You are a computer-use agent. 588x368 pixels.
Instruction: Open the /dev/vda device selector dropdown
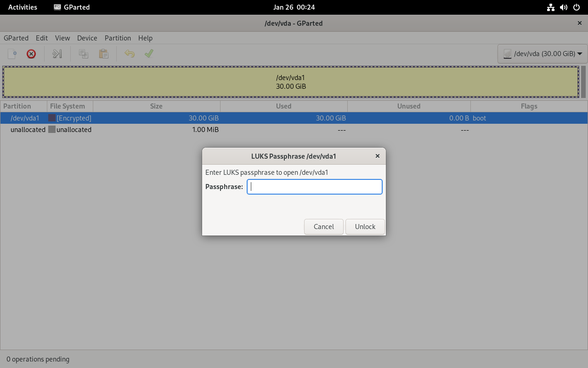(543, 54)
